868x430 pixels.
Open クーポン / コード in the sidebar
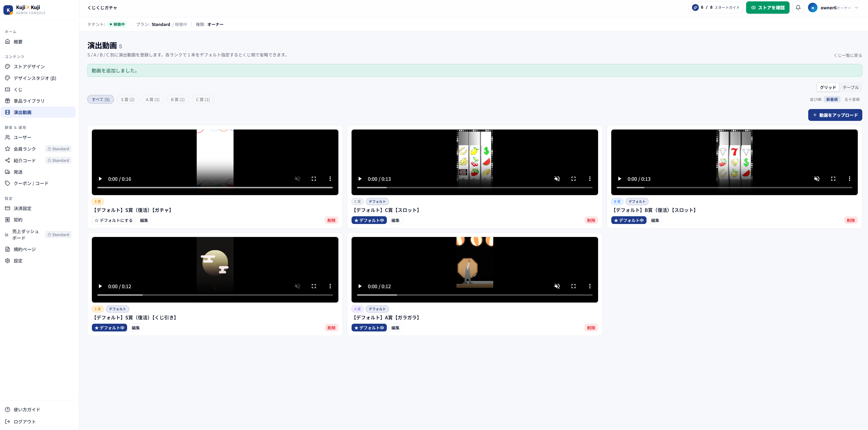[x=38, y=183]
